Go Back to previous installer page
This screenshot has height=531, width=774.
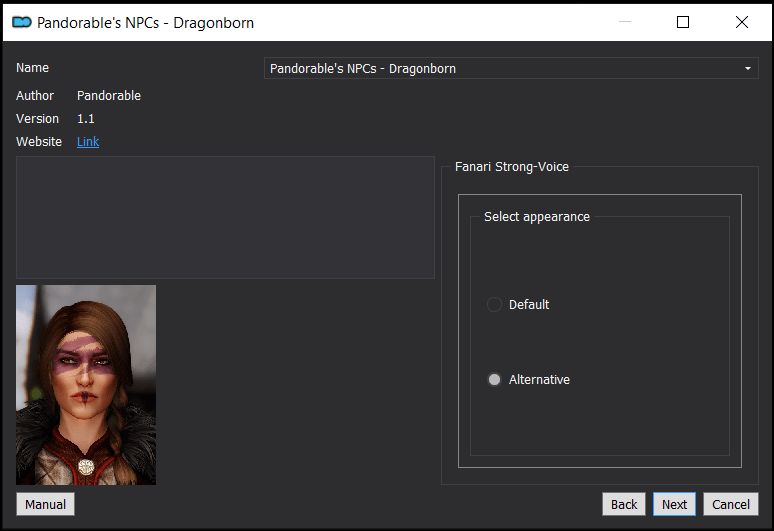coord(623,504)
